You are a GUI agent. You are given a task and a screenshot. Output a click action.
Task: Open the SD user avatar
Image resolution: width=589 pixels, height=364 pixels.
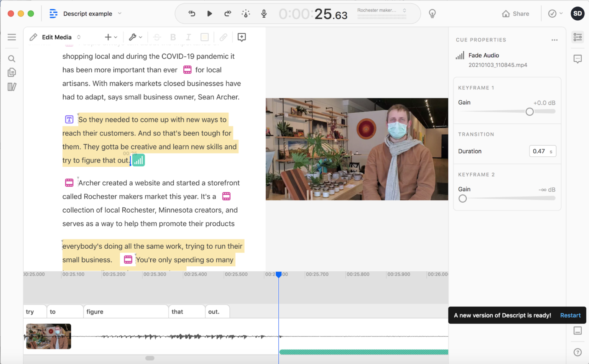click(x=577, y=13)
